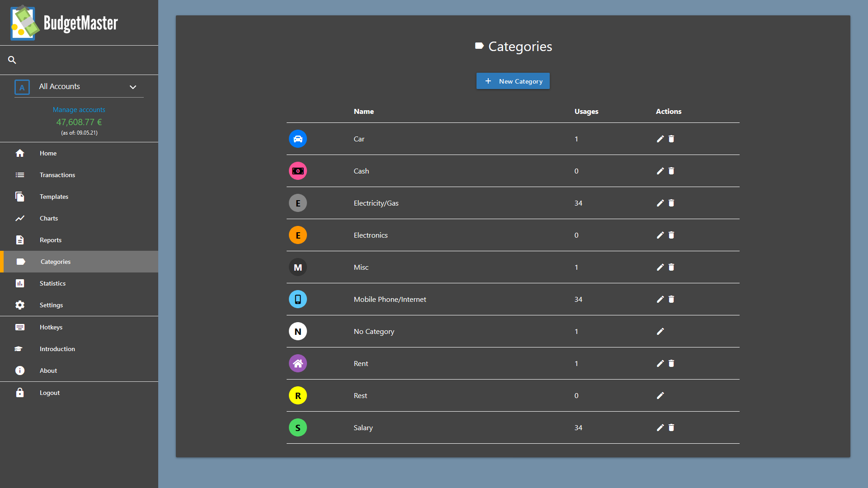Select Categories in sidebar
The image size is (868, 488).
[79, 262]
